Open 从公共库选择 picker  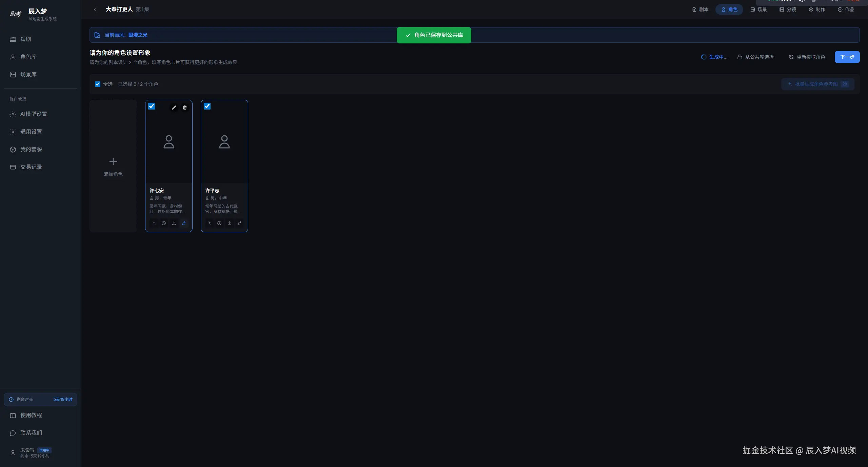[756, 57]
